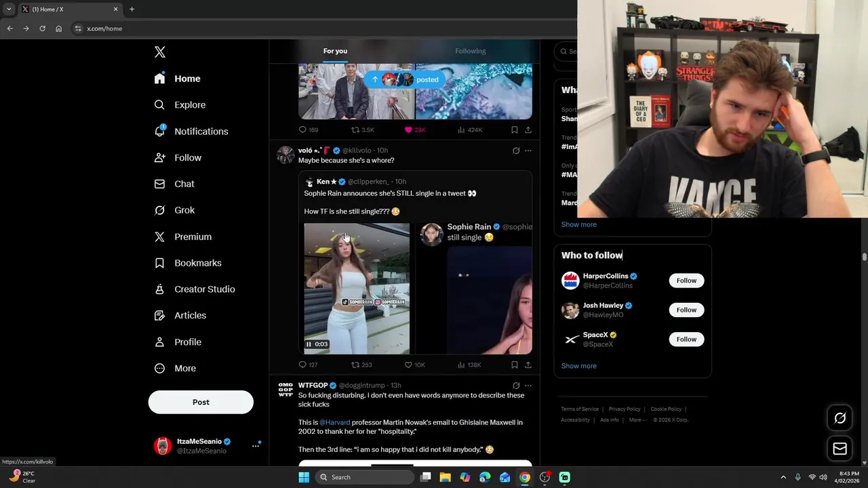Open Articles in the sidebar
Image resolution: width=868 pixels, height=488 pixels.
pyautogui.click(x=180, y=316)
